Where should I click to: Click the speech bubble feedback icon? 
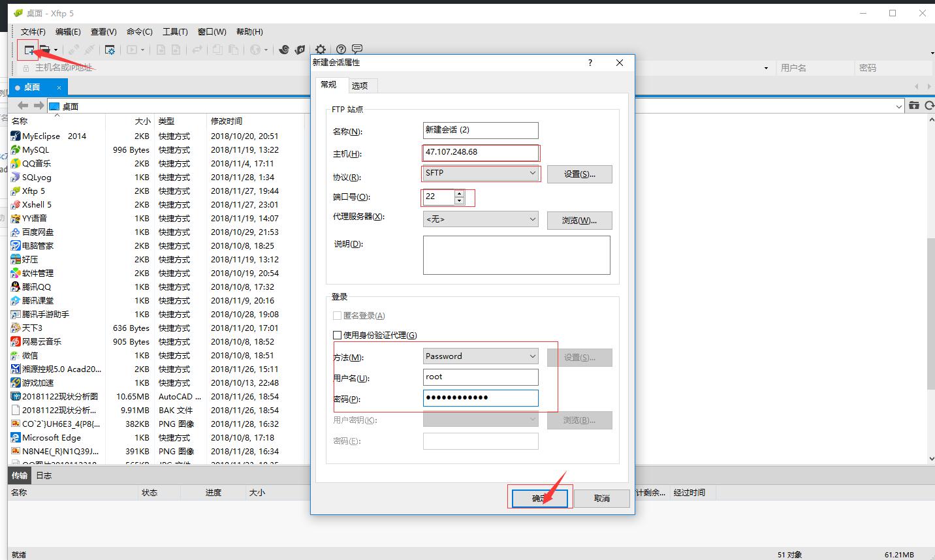(357, 50)
